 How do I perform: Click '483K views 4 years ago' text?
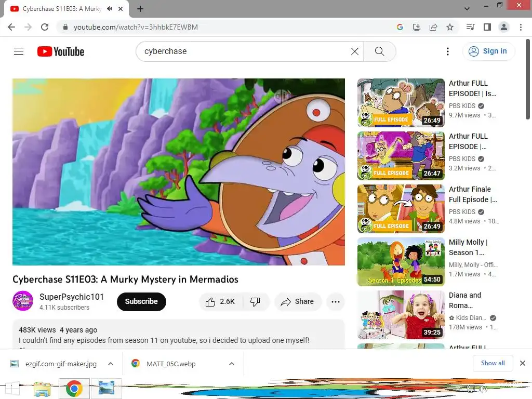pos(58,330)
